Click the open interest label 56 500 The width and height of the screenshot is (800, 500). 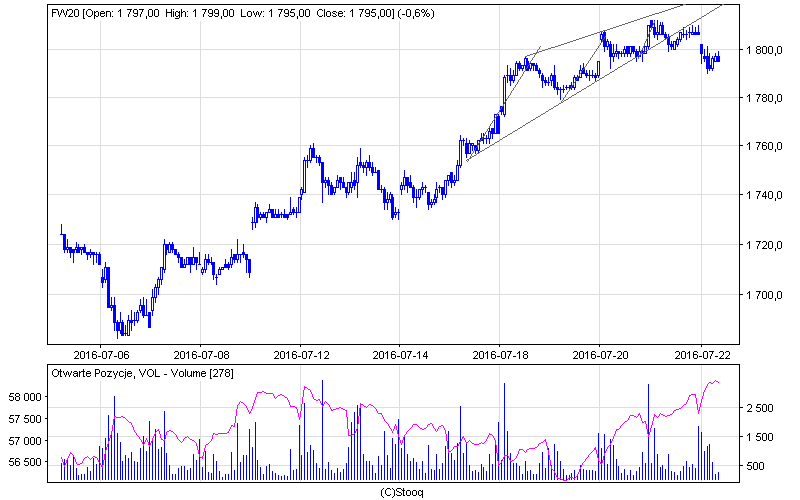pos(26,462)
